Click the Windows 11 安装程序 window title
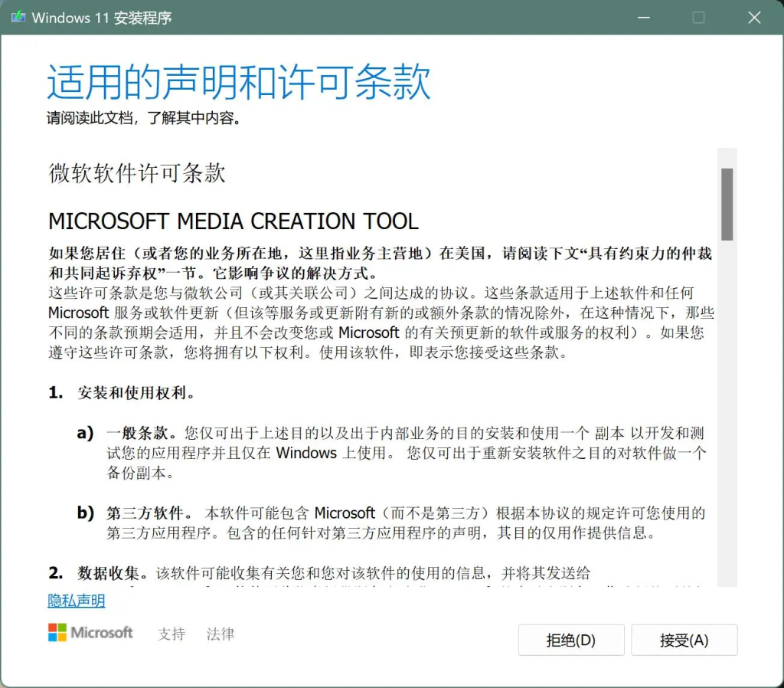The height and width of the screenshot is (688, 784). (x=102, y=18)
